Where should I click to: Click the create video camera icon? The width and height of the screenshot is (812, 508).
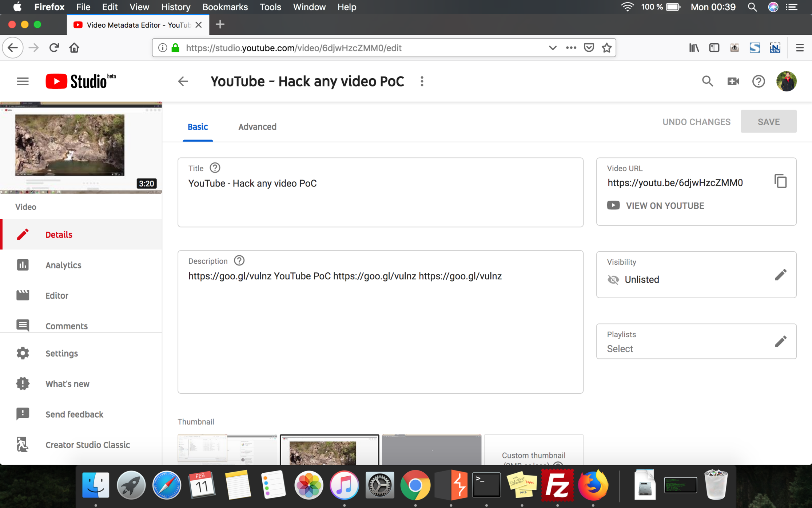[x=733, y=81]
